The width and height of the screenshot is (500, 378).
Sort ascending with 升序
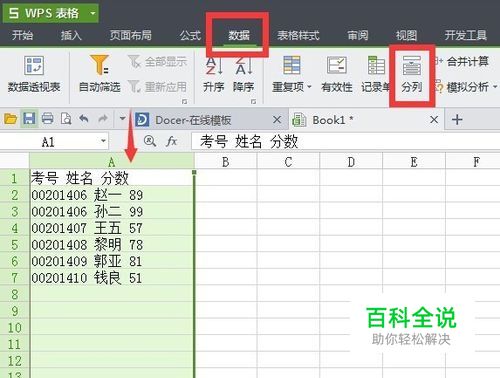click(x=213, y=74)
